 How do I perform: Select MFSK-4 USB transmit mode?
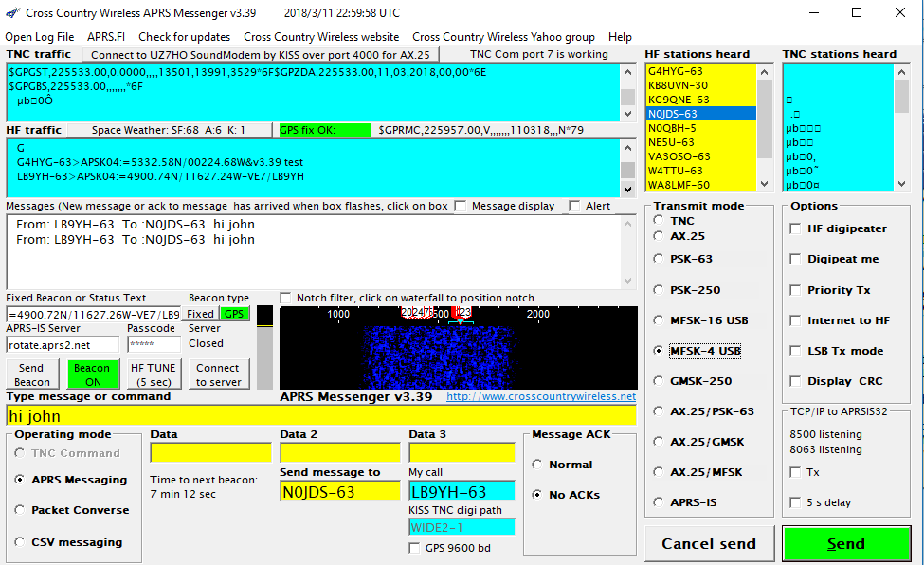pyautogui.click(x=659, y=351)
